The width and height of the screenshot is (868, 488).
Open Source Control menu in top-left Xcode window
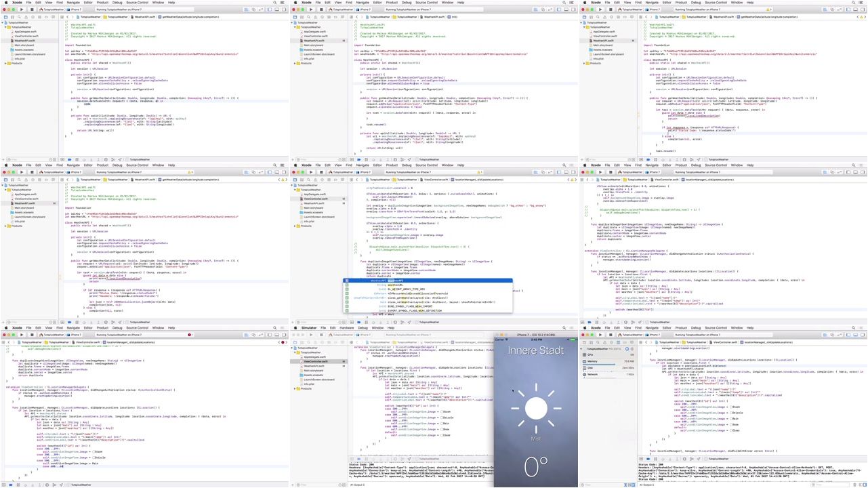[137, 3]
